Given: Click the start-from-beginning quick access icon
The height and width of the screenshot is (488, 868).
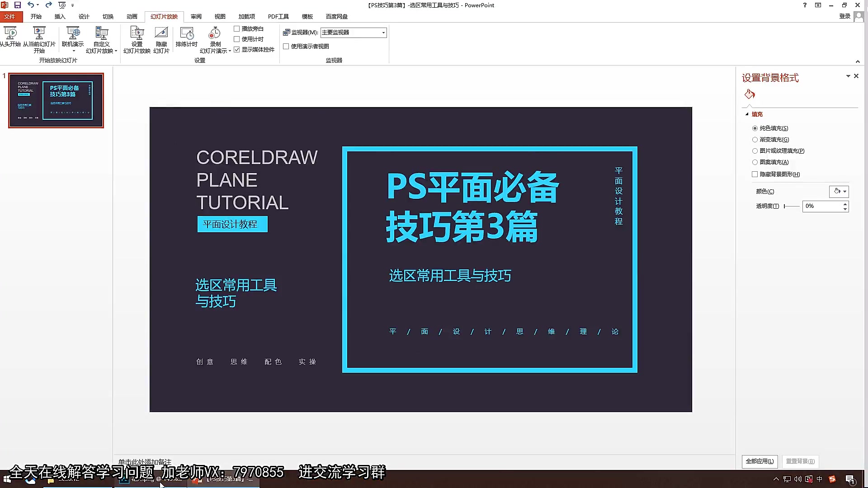Looking at the screenshot, I should (62, 5).
